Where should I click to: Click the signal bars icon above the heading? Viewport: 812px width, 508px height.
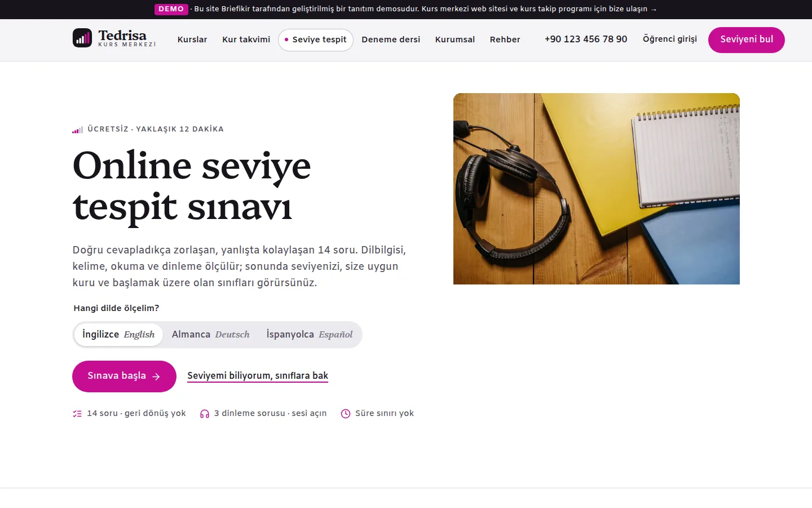pos(78,130)
